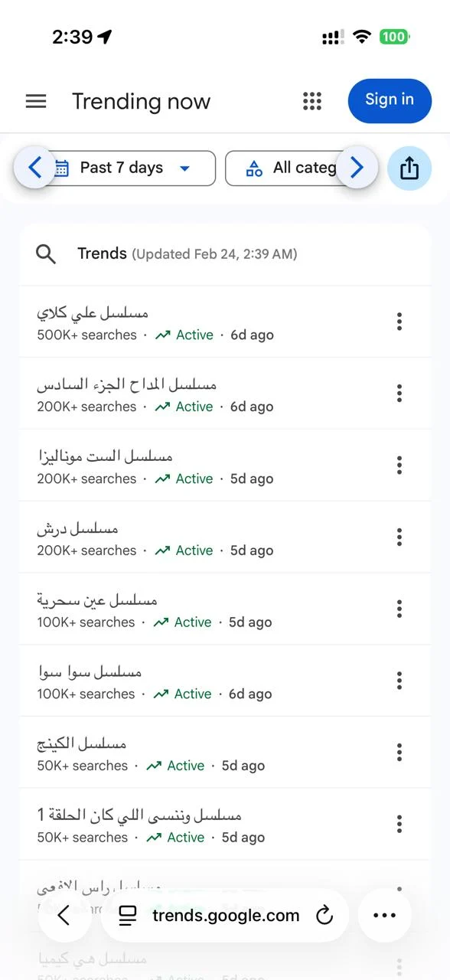The image size is (450, 980).
Task: Open the Google apps grid
Action: click(x=311, y=100)
